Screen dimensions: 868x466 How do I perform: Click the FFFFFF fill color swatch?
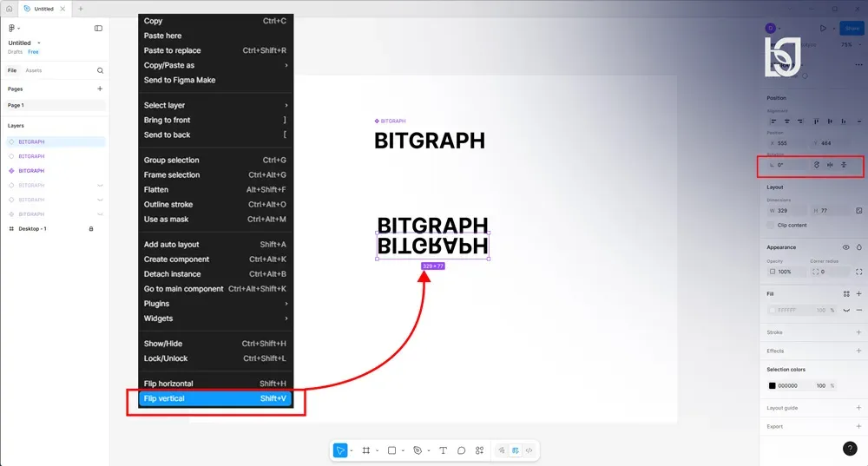pos(772,310)
